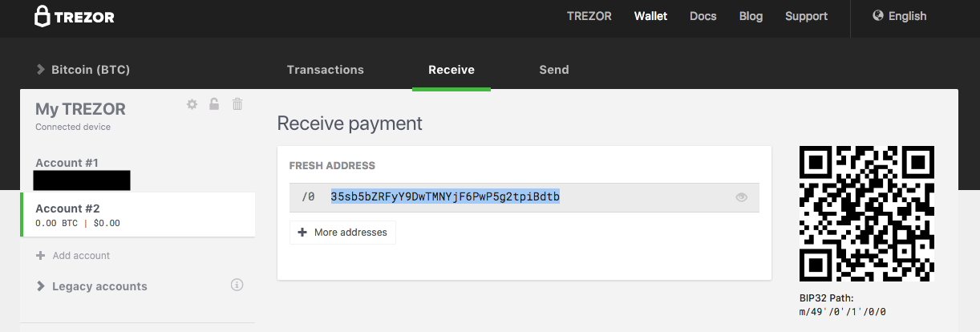The image size is (980, 332).
Task: Open device settings gear icon
Action: pos(192,104)
